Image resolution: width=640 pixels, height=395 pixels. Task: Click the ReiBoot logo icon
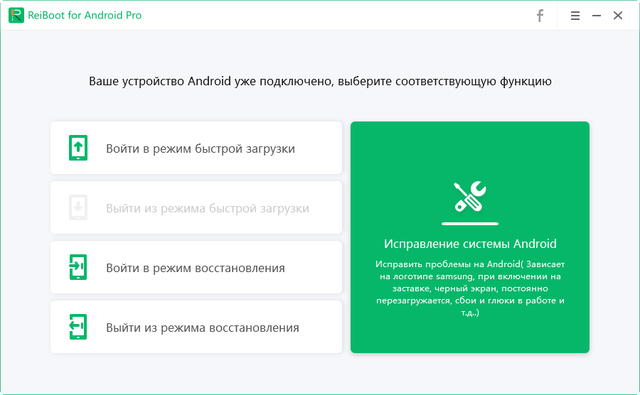[x=16, y=15]
